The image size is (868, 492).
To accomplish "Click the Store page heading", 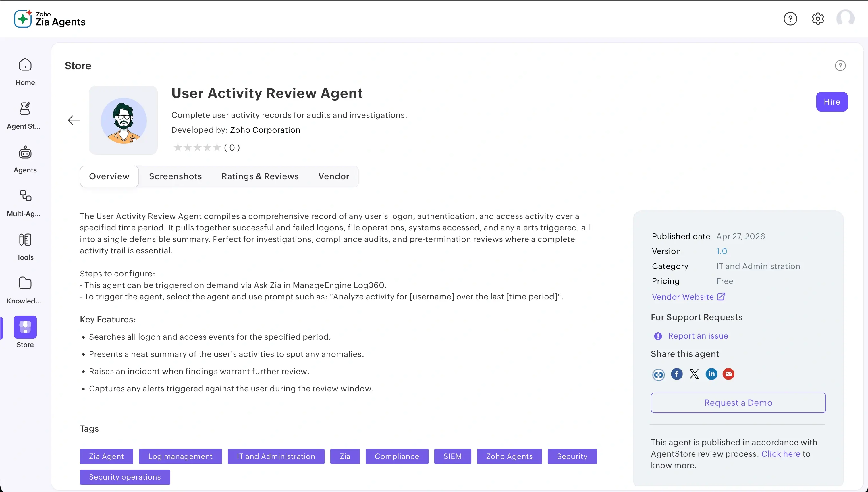I will [78, 66].
